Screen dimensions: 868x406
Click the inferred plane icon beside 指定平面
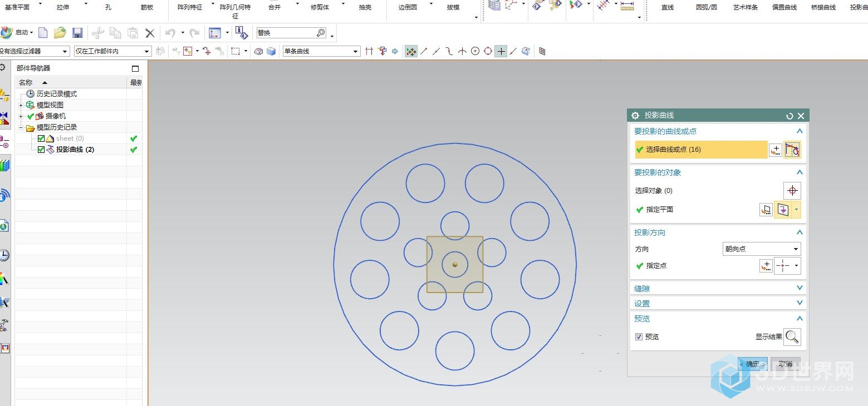click(x=783, y=210)
